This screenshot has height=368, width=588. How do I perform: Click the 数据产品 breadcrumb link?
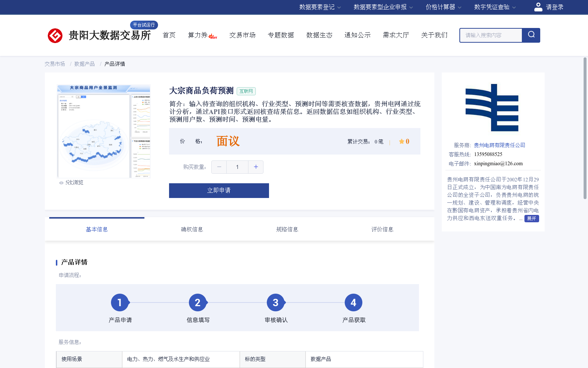85,64
